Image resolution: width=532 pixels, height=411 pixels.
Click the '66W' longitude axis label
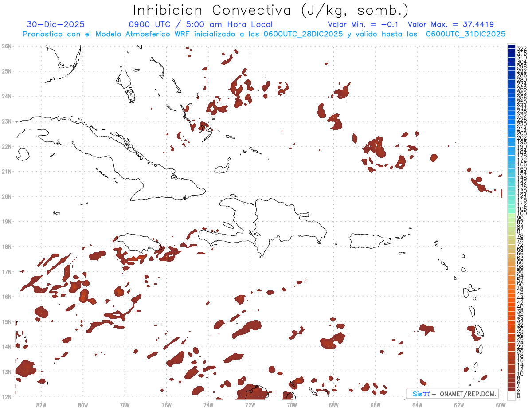click(x=376, y=404)
